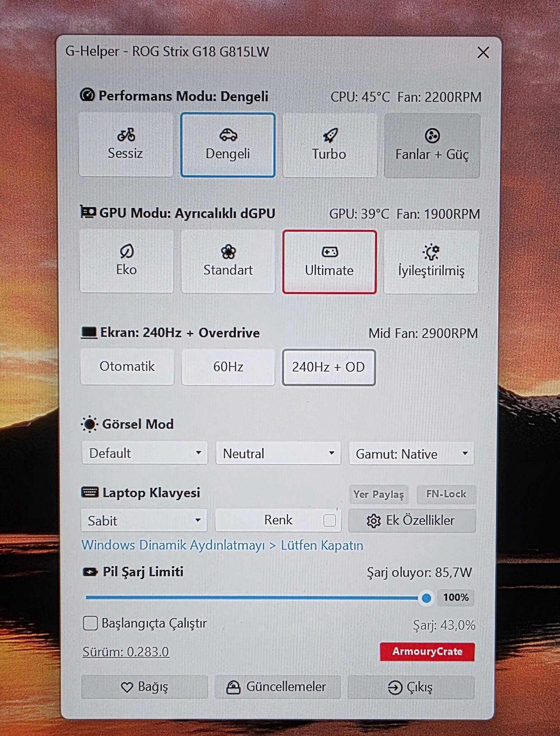Expand the Gamut: Native dropdown
The height and width of the screenshot is (736, 560).
click(x=412, y=454)
